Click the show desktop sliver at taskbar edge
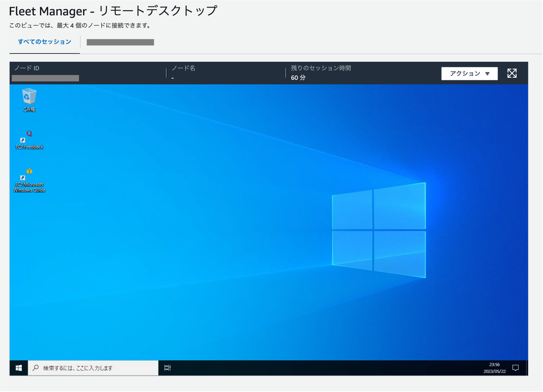Image resolution: width=543 pixels, height=392 pixels. click(x=527, y=368)
